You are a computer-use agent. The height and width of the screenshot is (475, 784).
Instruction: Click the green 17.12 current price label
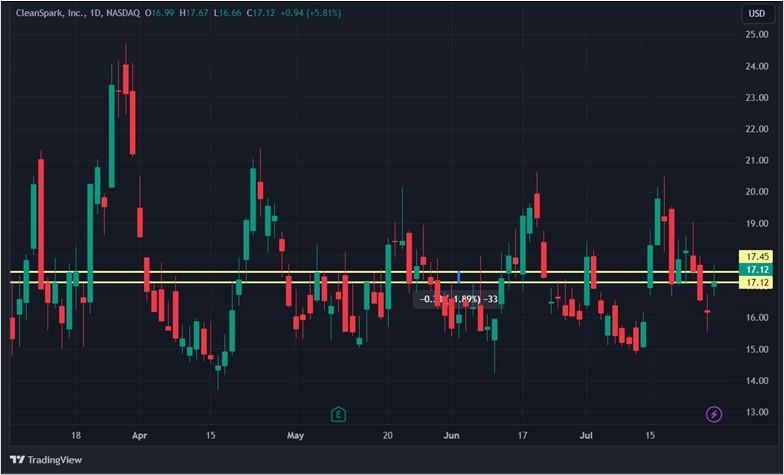click(757, 270)
